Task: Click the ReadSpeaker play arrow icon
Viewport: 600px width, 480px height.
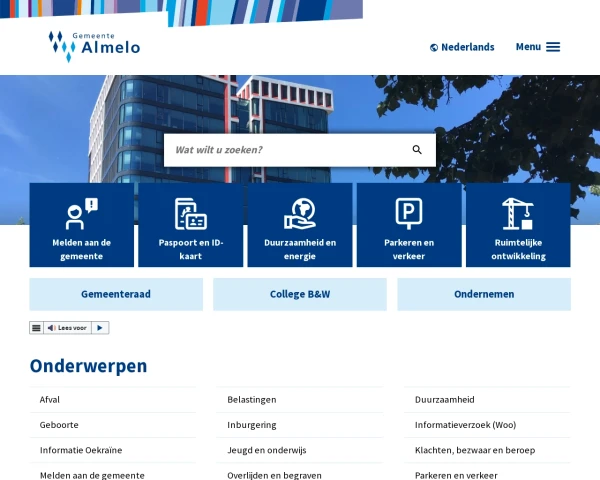Action: pos(100,328)
